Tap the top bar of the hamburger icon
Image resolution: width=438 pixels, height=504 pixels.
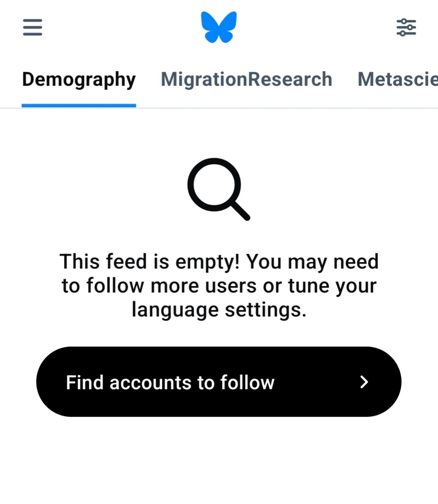[33, 20]
